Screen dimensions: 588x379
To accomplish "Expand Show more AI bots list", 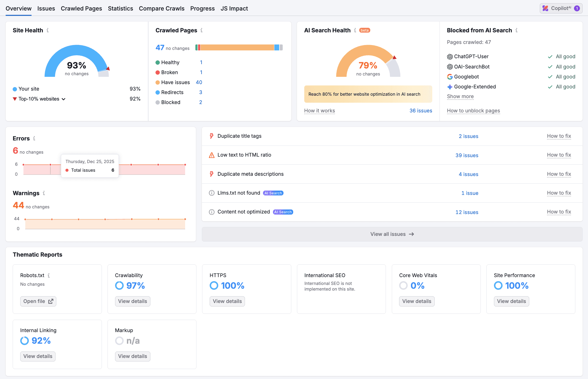I will (460, 96).
